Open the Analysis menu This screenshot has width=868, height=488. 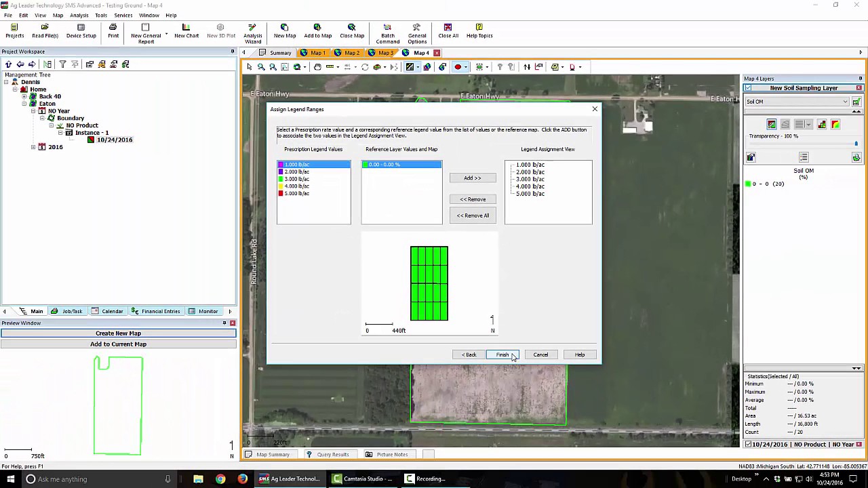79,15
